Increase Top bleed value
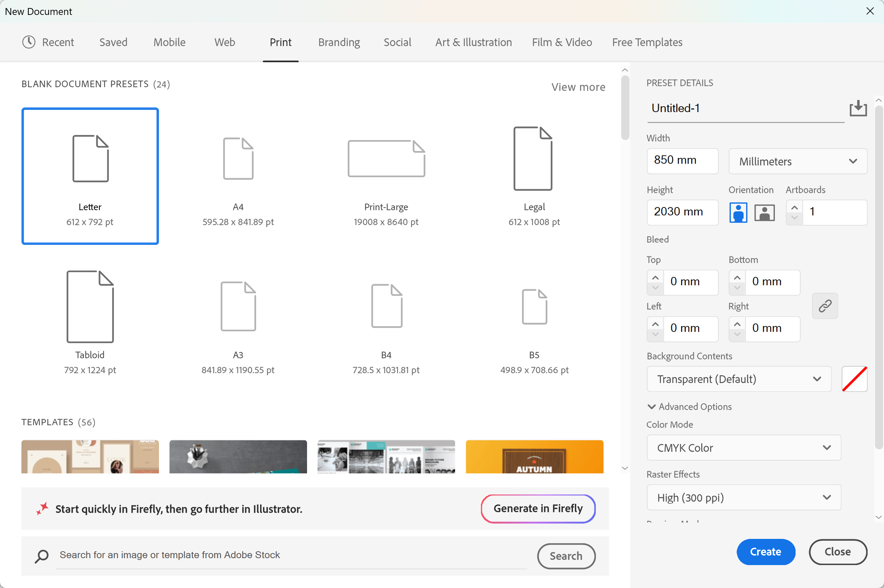 coord(655,278)
